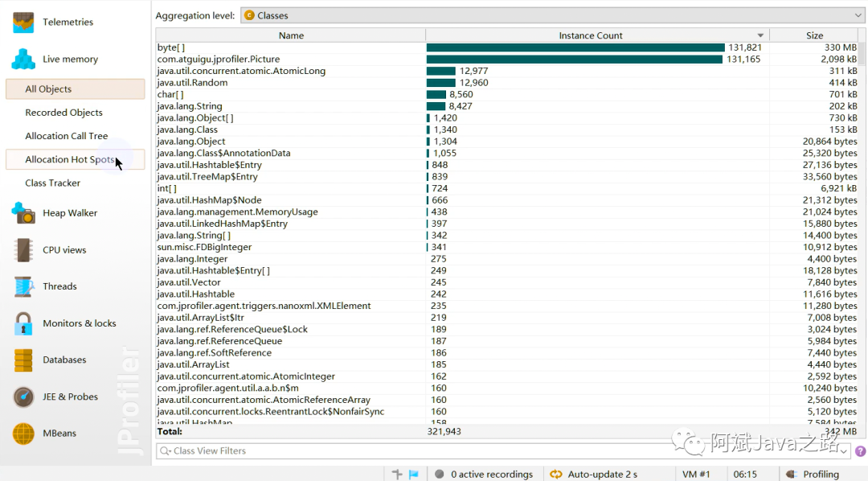Image resolution: width=868 pixels, height=481 pixels.
Task: Click the blue flag bookmark icon
Action: click(414, 474)
